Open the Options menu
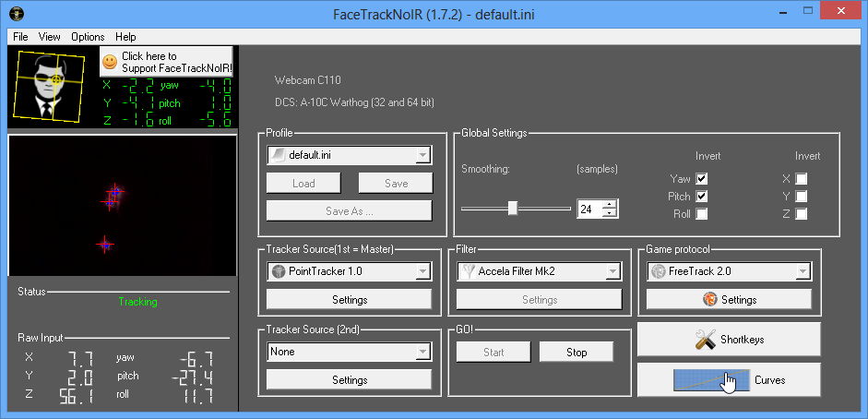Screen dimensions: 868x419 click(88, 37)
